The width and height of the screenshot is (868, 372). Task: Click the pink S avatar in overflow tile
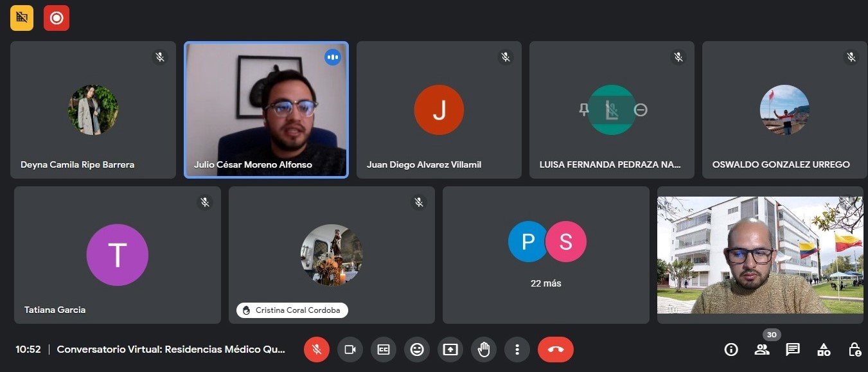565,242
